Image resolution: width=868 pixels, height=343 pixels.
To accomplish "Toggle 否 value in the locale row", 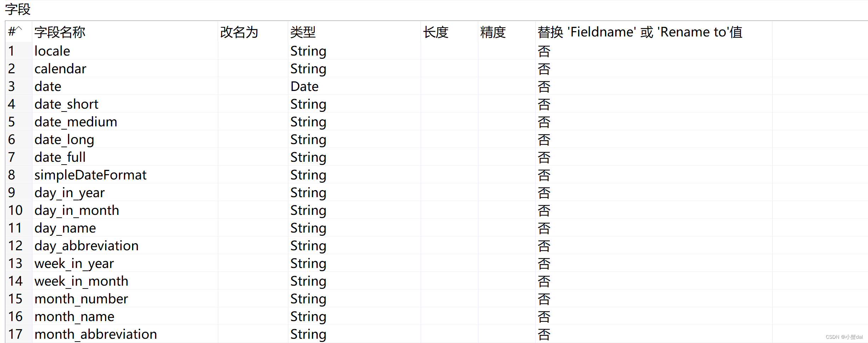I will (543, 51).
